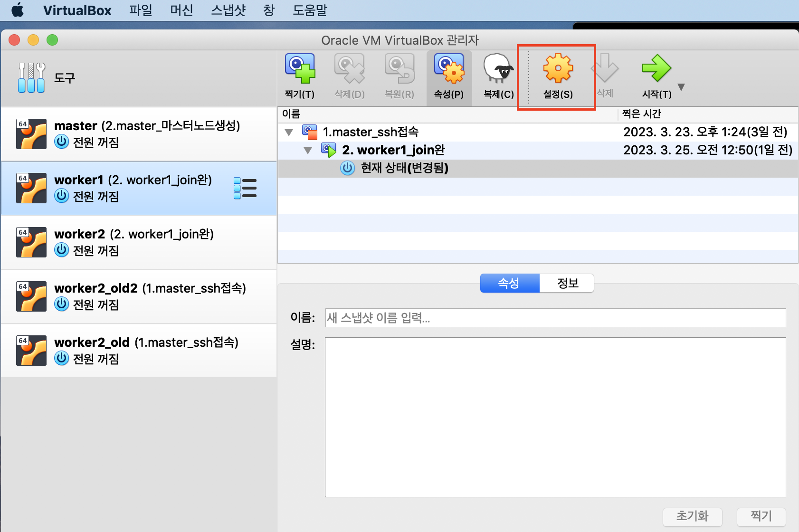
Task: Sort snapshots by 이름 column header
Action: (447, 114)
